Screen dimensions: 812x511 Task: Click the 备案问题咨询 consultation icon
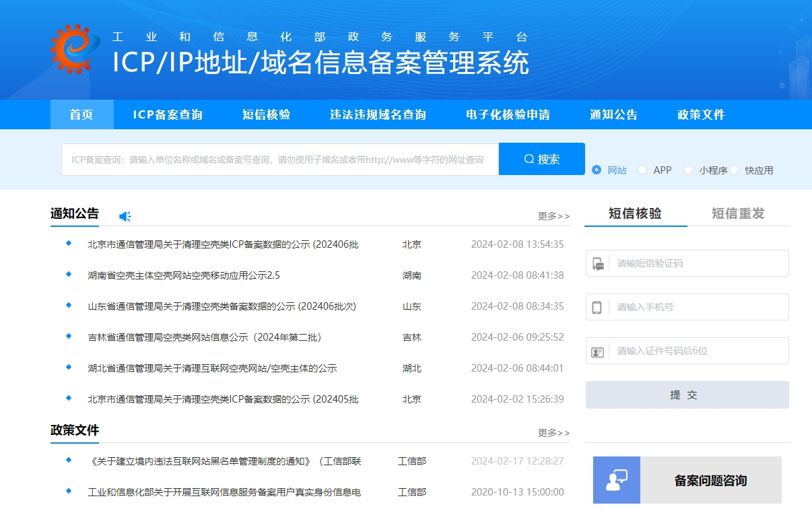tap(616, 480)
